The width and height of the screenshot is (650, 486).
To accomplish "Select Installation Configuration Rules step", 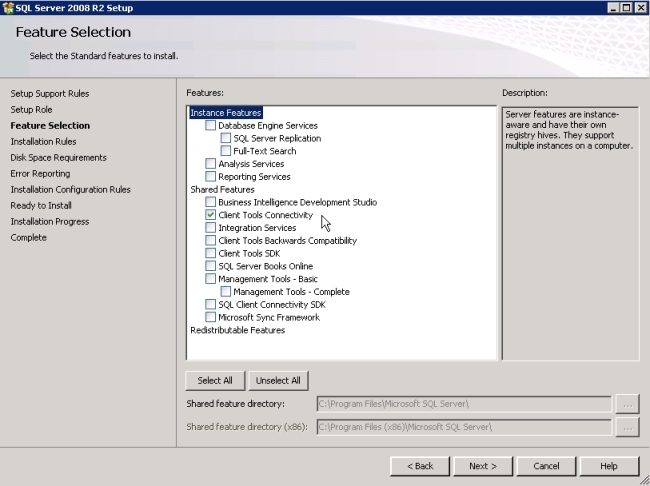I will pos(70,190).
